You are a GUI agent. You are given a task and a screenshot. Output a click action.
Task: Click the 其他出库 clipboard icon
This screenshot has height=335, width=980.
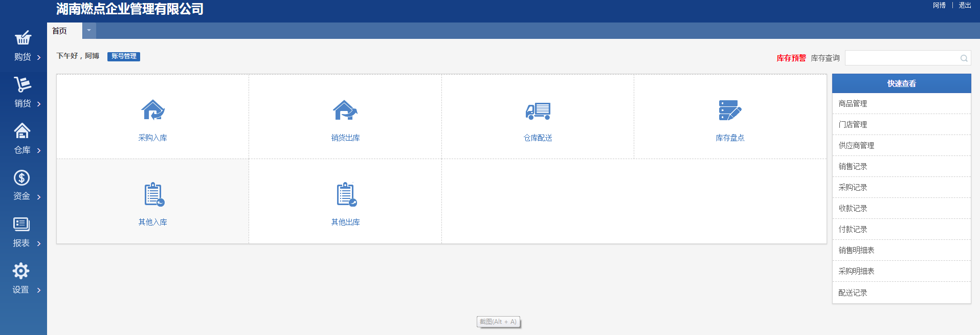[x=346, y=194]
